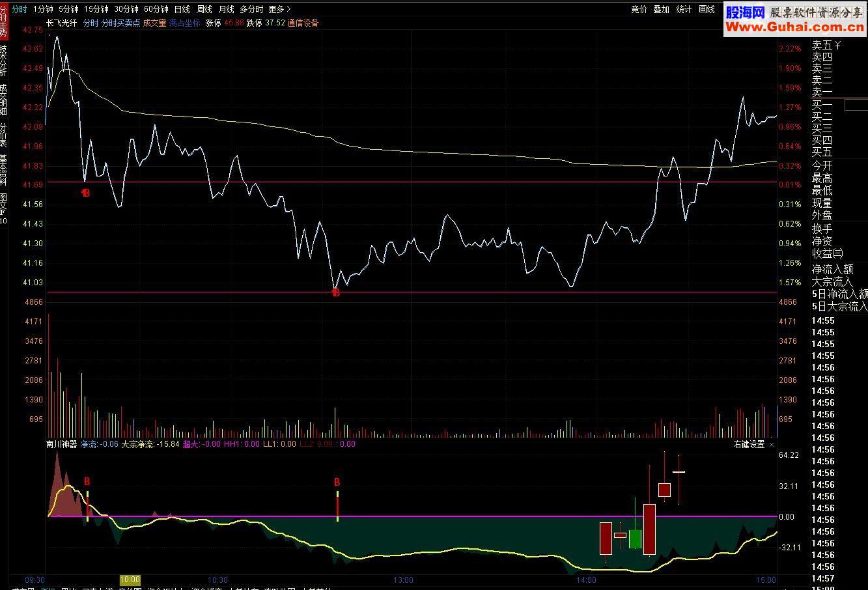Click the 4866 volume axis label

tap(33, 302)
